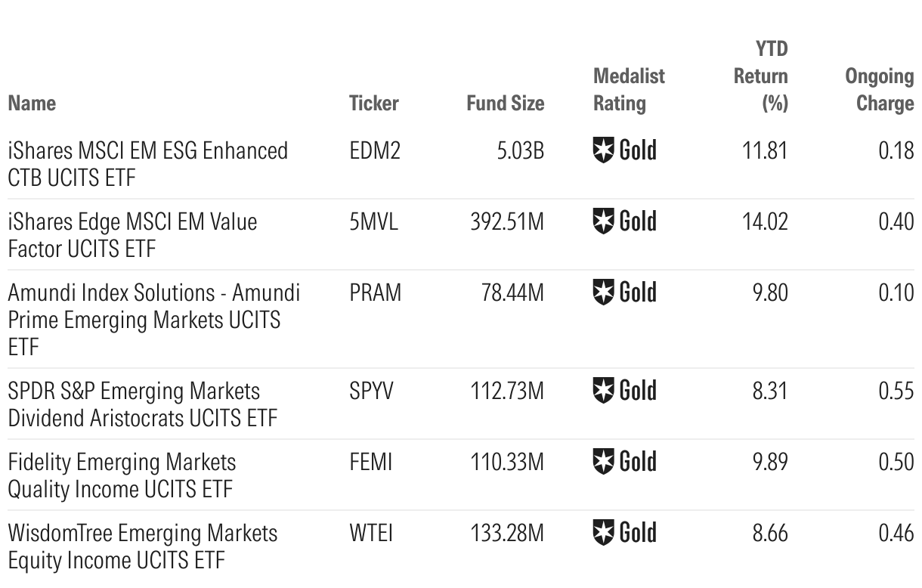Click the Gold medalist badge for FEMI
The width and height of the screenshot is (922, 588).
click(624, 461)
